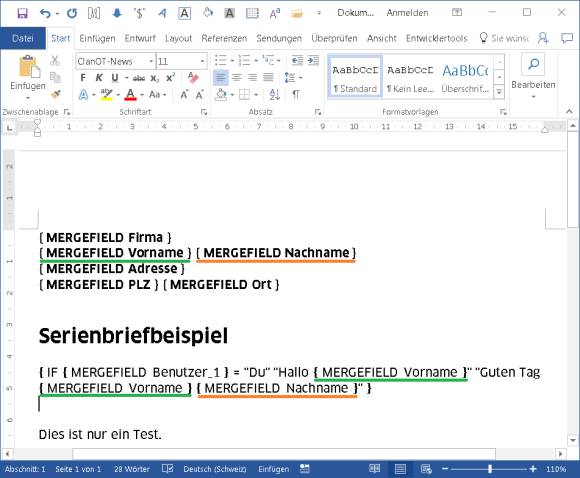Open the Bearbeiten search icon

tap(533, 64)
